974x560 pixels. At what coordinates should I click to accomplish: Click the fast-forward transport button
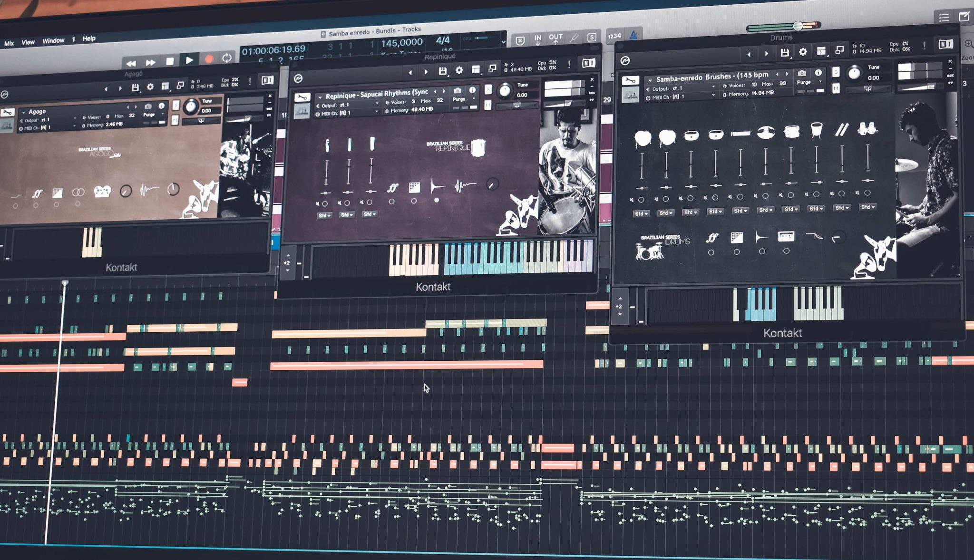click(x=151, y=62)
